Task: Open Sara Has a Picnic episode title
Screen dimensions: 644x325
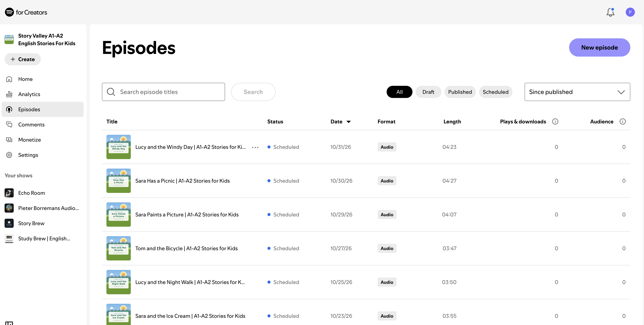Action: pyautogui.click(x=182, y=181)
